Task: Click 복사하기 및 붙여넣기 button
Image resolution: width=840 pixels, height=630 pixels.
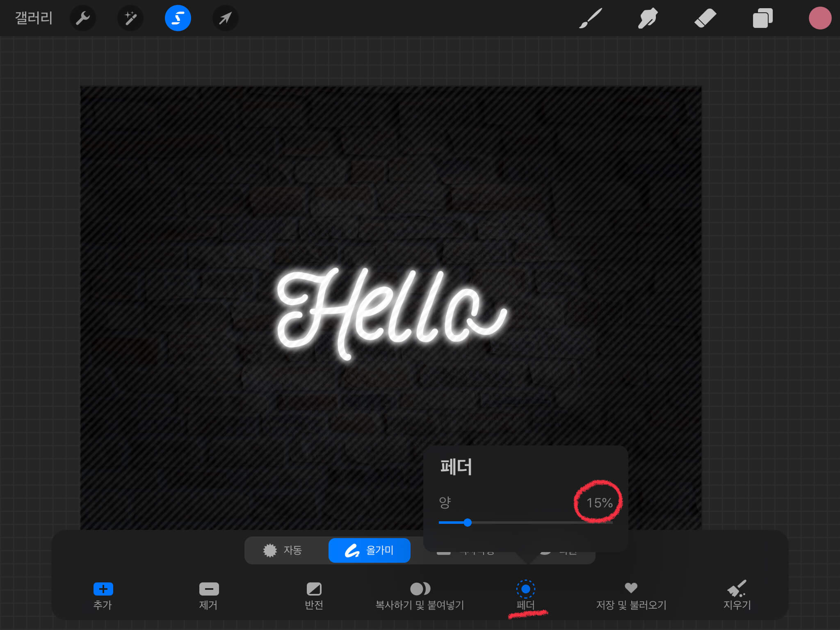Action: (x=420, y=595)
